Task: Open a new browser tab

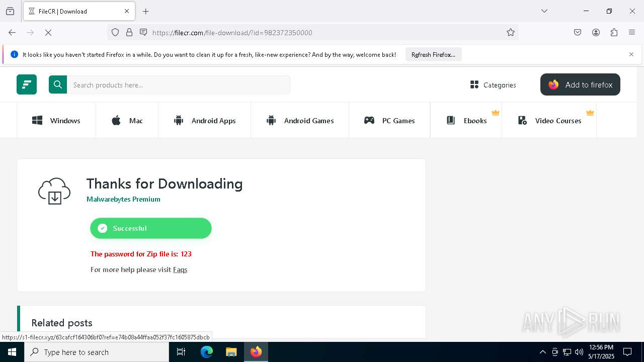Action: coord(146,11)
